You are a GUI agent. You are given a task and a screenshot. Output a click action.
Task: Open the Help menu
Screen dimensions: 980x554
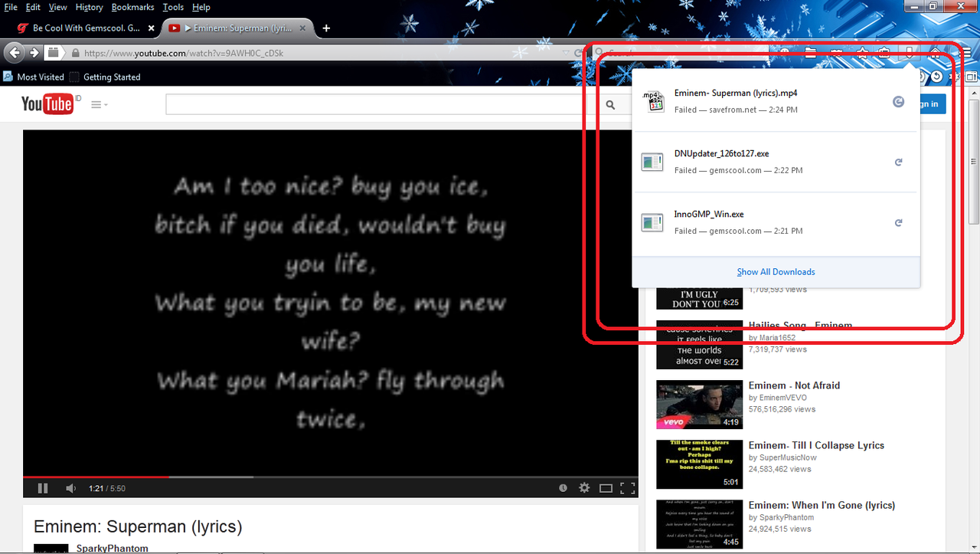click(201, 7)
